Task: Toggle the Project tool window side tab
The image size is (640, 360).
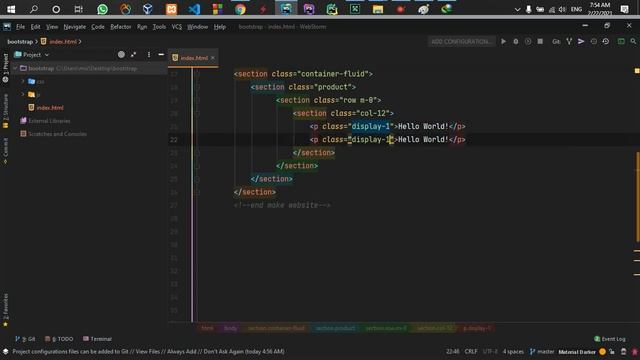Action: (x=5, y=68)
